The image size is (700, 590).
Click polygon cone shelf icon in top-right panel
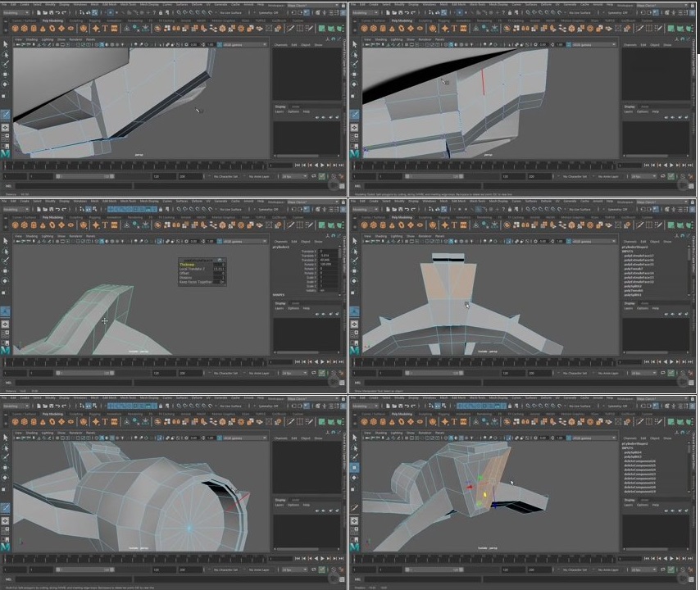coord(392,29)
